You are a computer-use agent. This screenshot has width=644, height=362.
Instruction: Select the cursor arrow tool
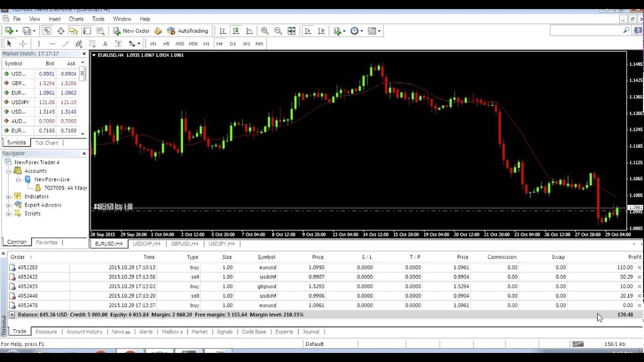pos(9,44)
